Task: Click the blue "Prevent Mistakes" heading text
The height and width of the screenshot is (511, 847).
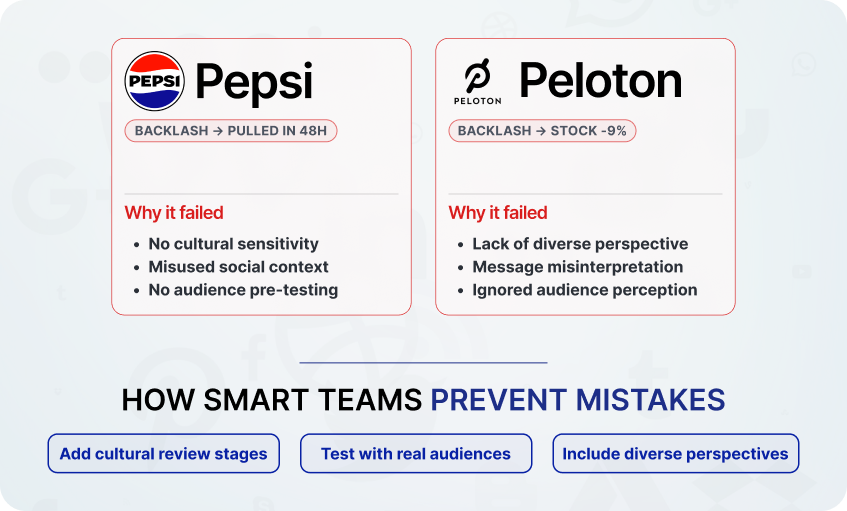Action: point(577,401)
